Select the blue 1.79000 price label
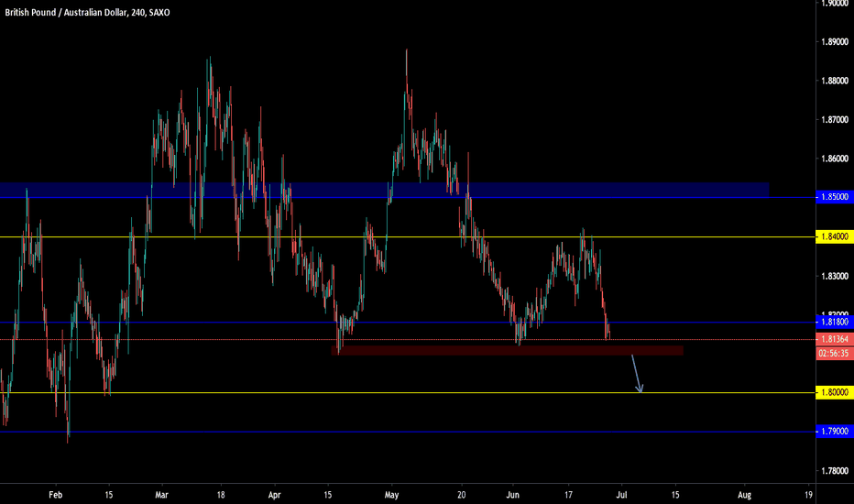 click(x=835, y=431)
